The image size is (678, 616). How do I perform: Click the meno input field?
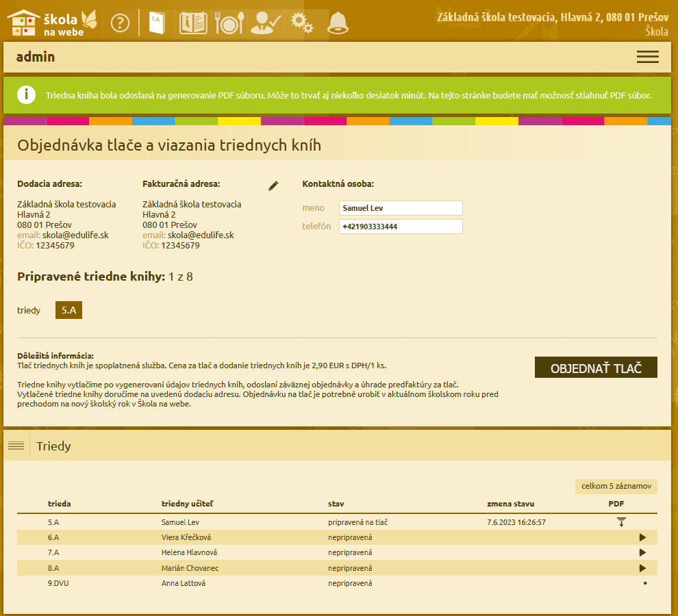tap(401, 208)
